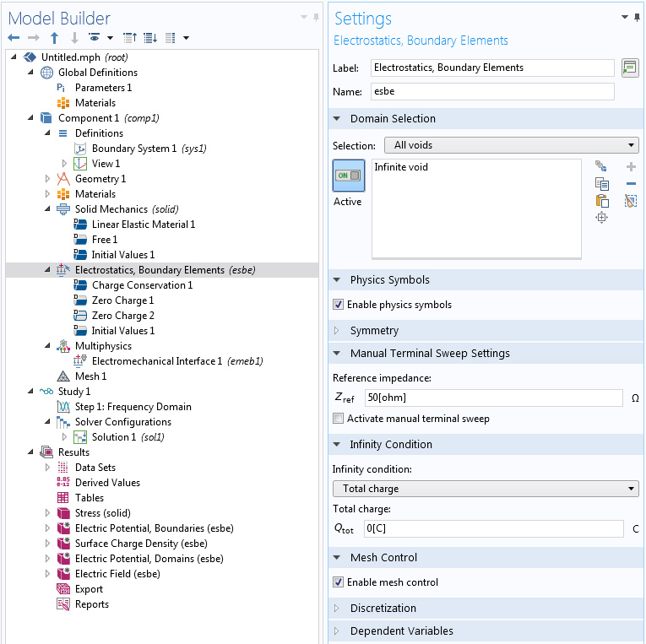This screenshot has width=646, height=644.
Task: Click icon button beside the Label field
Action: pos(629,68)
